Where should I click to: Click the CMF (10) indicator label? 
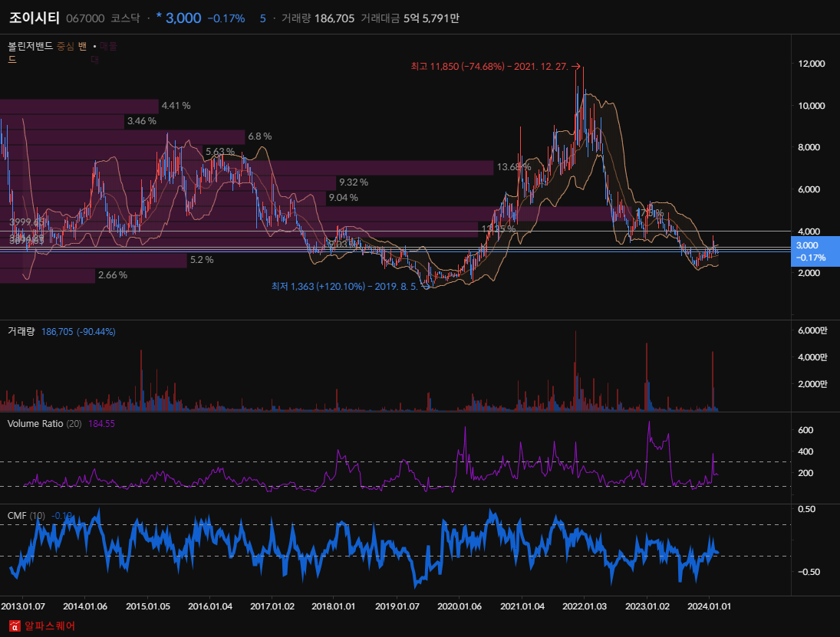[x=26, y=516]
